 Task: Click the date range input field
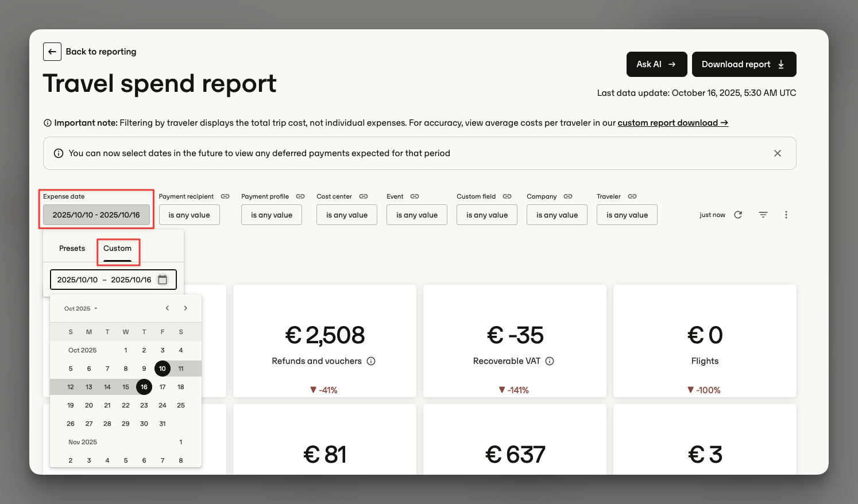113,280
